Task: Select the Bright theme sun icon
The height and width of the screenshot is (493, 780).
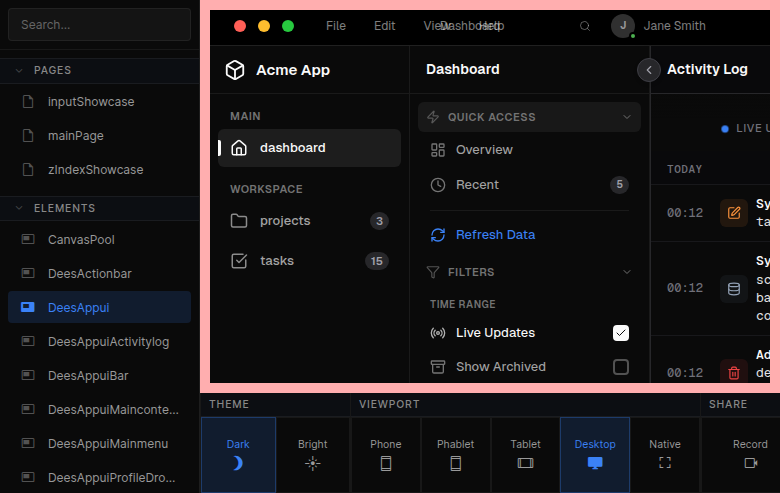Action: click(313, 463)
